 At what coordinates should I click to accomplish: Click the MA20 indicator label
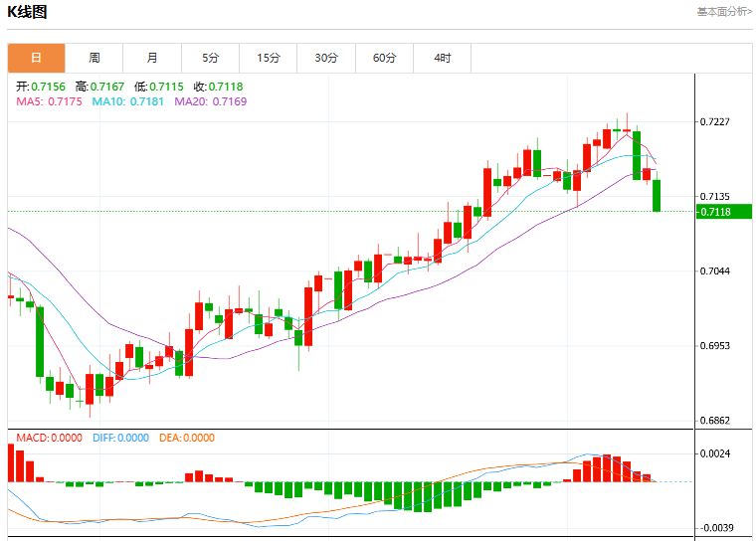[x=210, y=101]
